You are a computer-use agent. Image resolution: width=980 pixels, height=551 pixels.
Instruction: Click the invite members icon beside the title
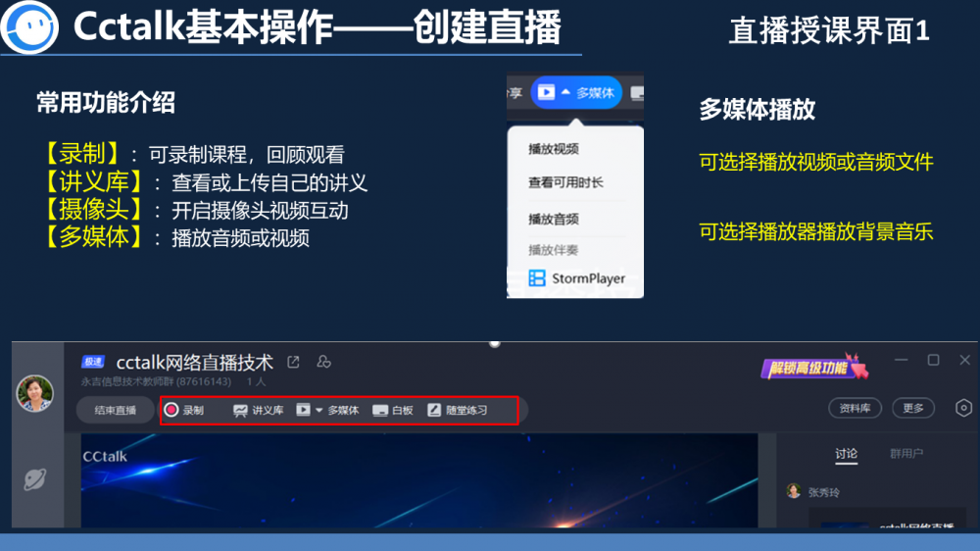[x=324, y=362]
